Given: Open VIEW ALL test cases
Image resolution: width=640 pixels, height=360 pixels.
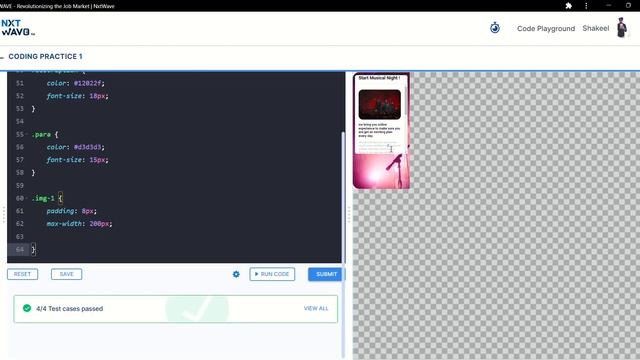Looking at the screenshot, I should point(316,308).
